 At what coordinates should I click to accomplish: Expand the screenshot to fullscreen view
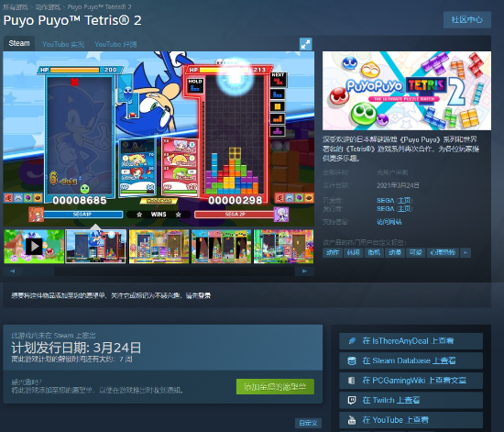(x=306, y=44)
